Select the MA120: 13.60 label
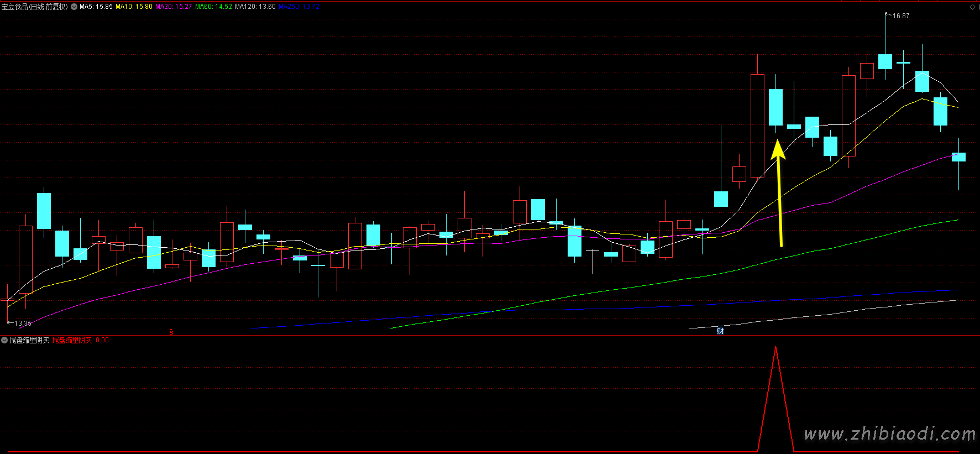The width and height of the screenshot is (980, 454). (255, 7)
